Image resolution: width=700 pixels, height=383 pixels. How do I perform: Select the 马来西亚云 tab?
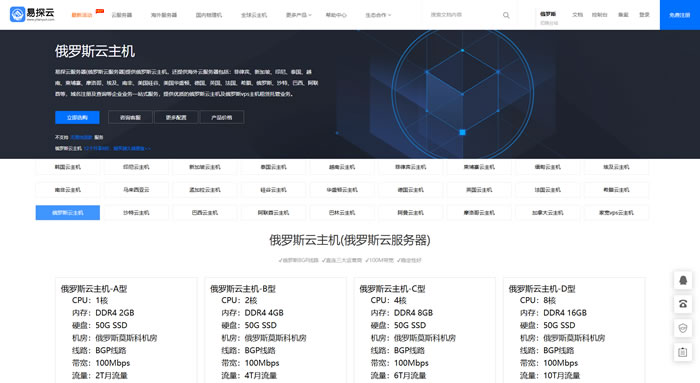coord(136,190)
